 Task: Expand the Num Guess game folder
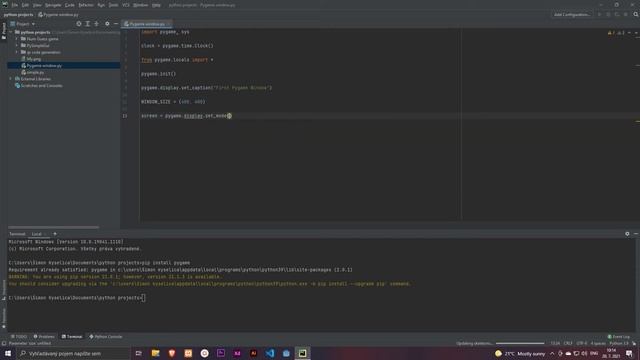click(17, 39)
